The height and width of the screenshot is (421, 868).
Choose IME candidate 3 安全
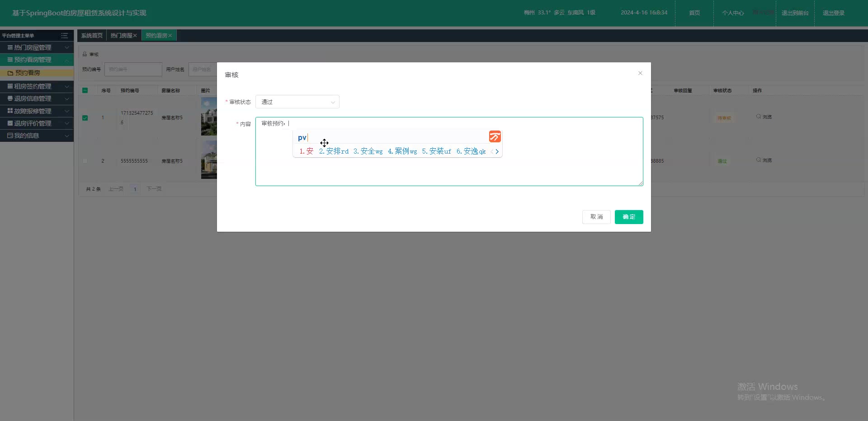coord(368,151)
